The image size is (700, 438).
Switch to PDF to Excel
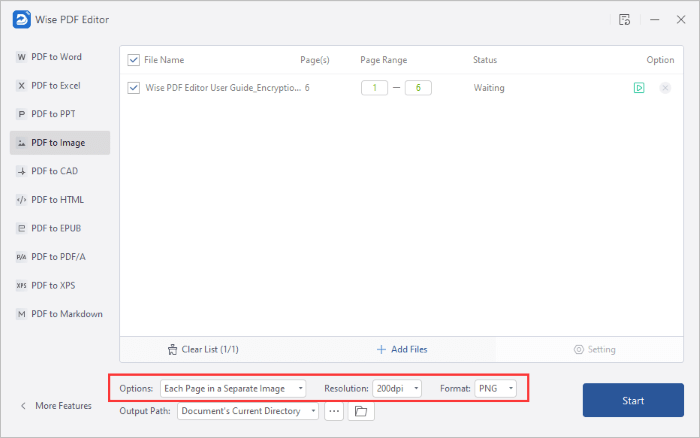(x=60, y=86)
